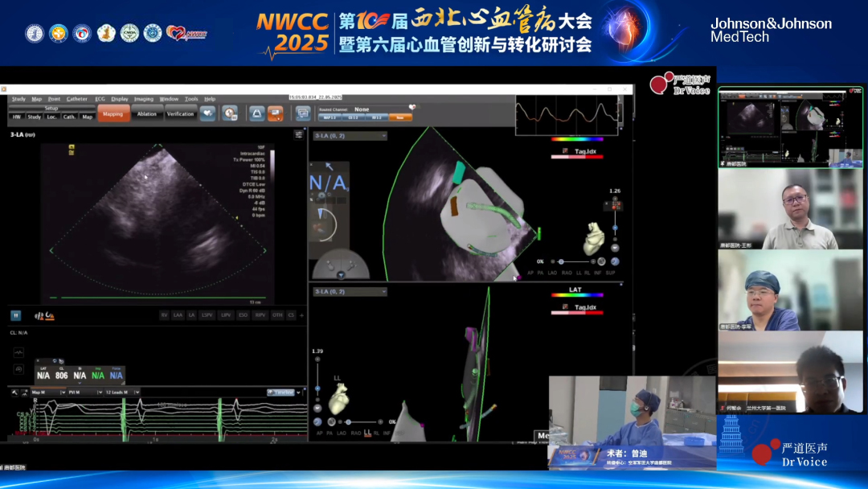Open the Study menu in the menu bar
The image size is (868, 489).
(18, 99)
